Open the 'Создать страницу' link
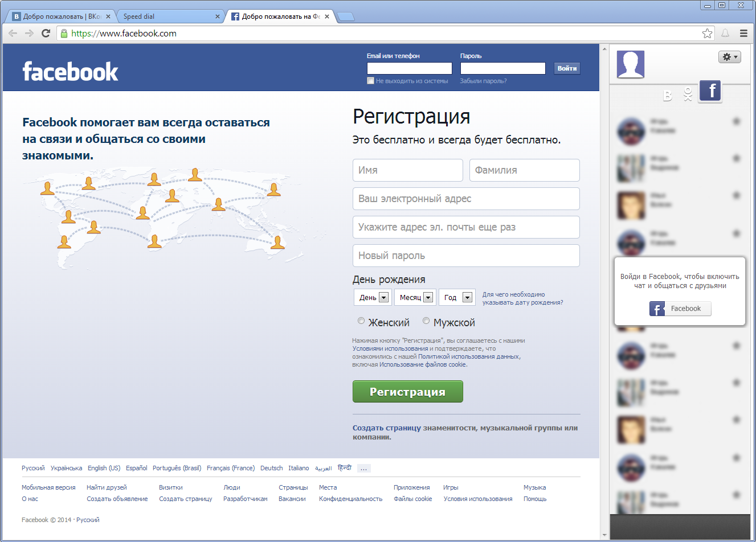Image resolution: width=756 pixels, height=542 pixels. 387,428
